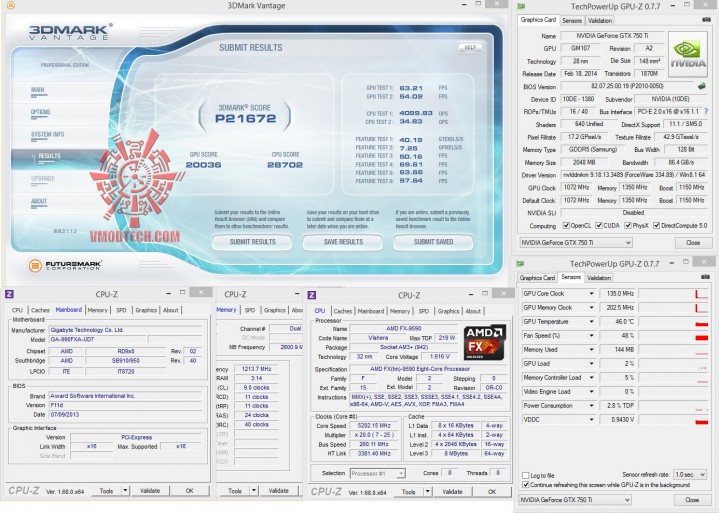719x513 pixels.
Task: Select About in 3DMark Vantage sidebar
Action: coord(39,202)
